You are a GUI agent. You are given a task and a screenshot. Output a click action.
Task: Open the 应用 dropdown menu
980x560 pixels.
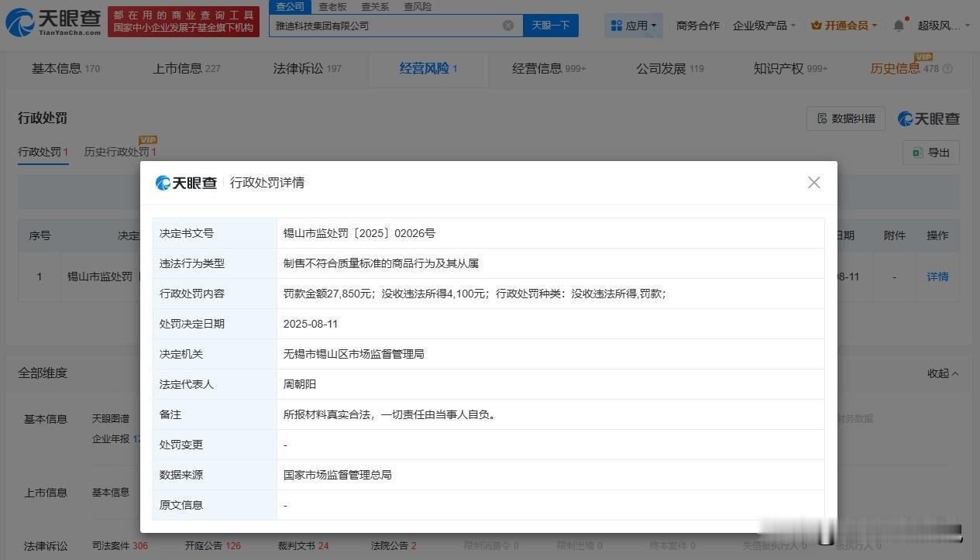(633, 26)
